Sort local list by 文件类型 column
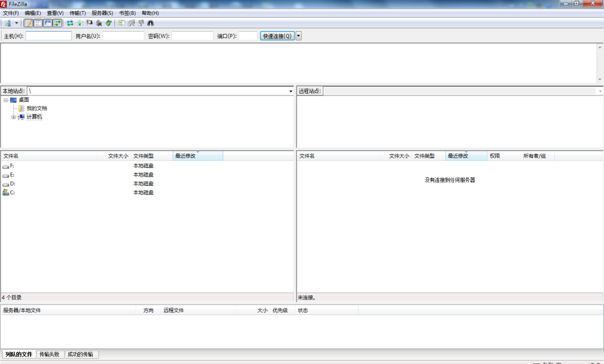This screenshot has height=364, width=604. [152, 156]
